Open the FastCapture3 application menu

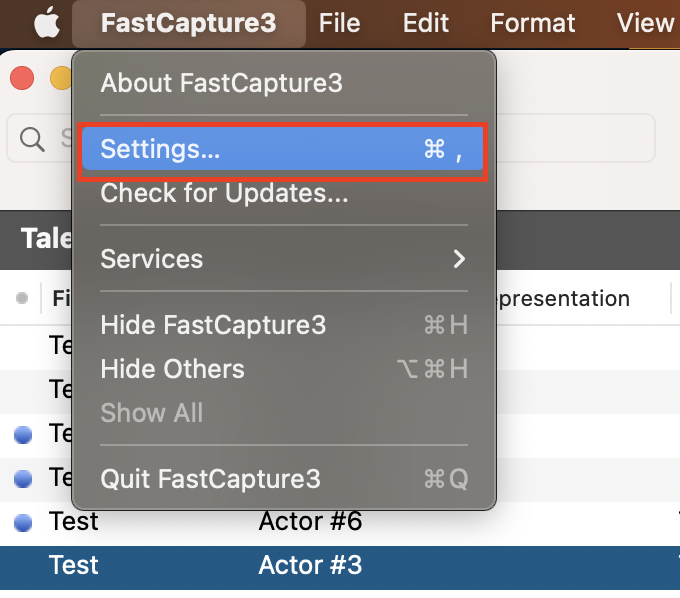point(189,22)
